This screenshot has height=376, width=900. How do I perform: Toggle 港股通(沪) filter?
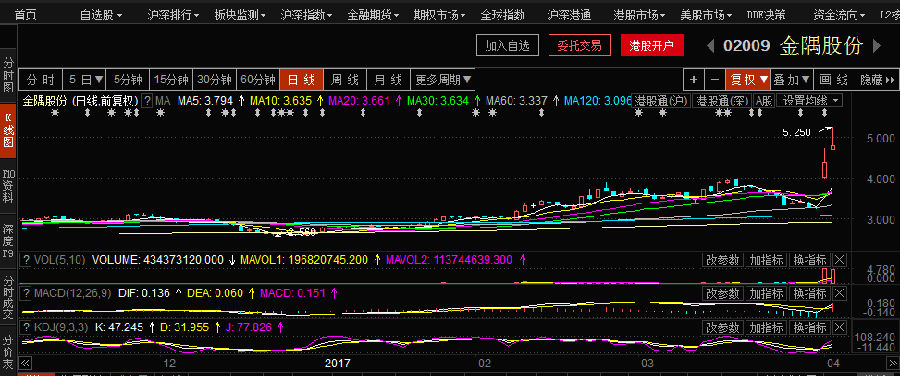pos(662,100)
